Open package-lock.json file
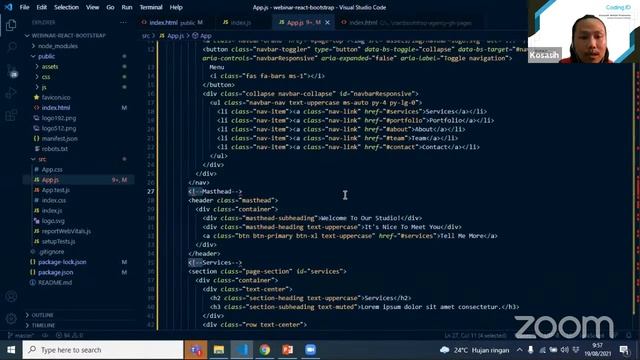This screenshot has height=360, width=640. click(x=62, y=262)
